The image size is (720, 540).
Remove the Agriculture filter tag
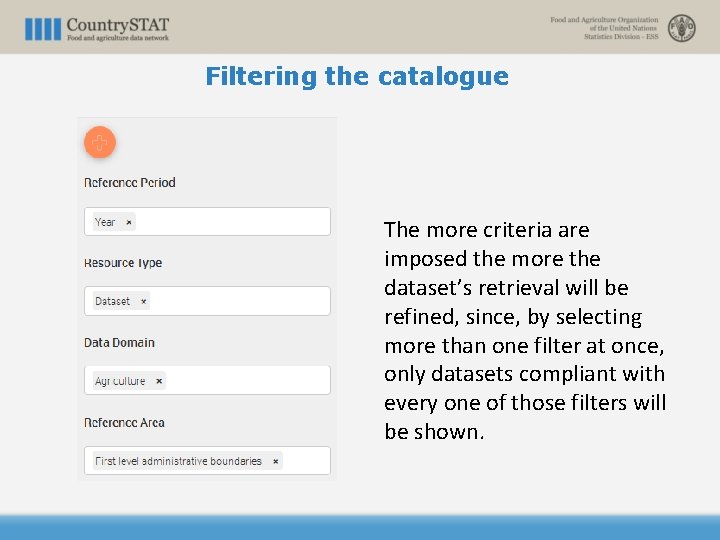(x=159, y=381)
